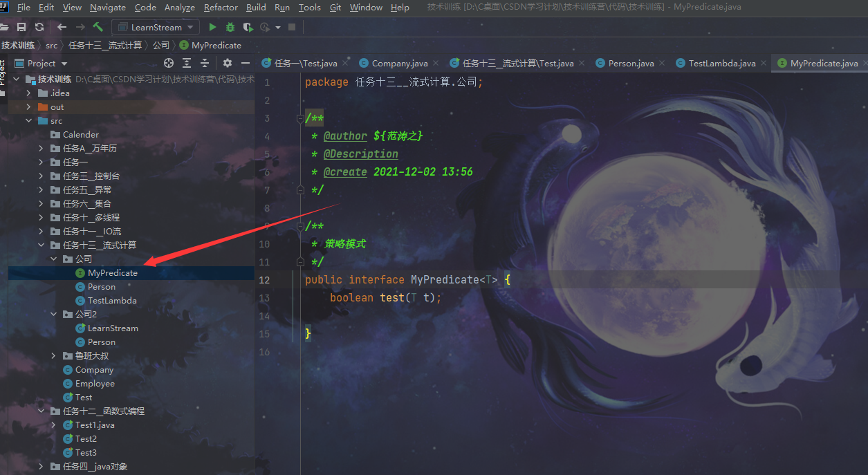Click the @Description Javadoc tag in the editor
This screenshot has width=868, height=475.
click(x=361, y=154)
